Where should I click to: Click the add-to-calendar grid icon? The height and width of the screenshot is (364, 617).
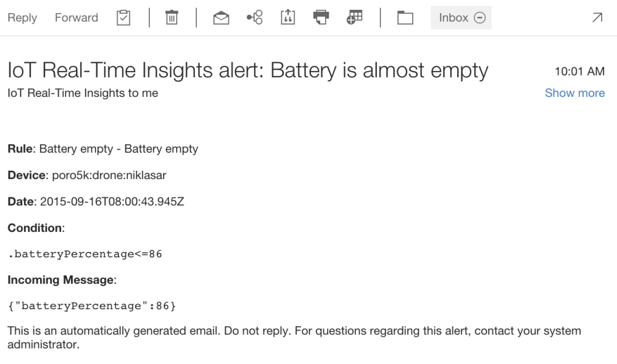point(355,17)
